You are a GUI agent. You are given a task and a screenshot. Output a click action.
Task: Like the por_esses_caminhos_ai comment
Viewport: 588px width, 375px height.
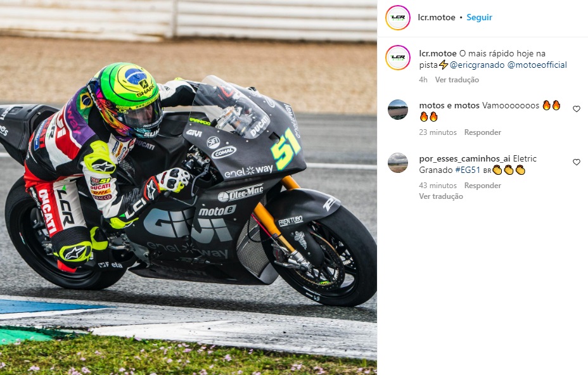(x=577, y=162)
